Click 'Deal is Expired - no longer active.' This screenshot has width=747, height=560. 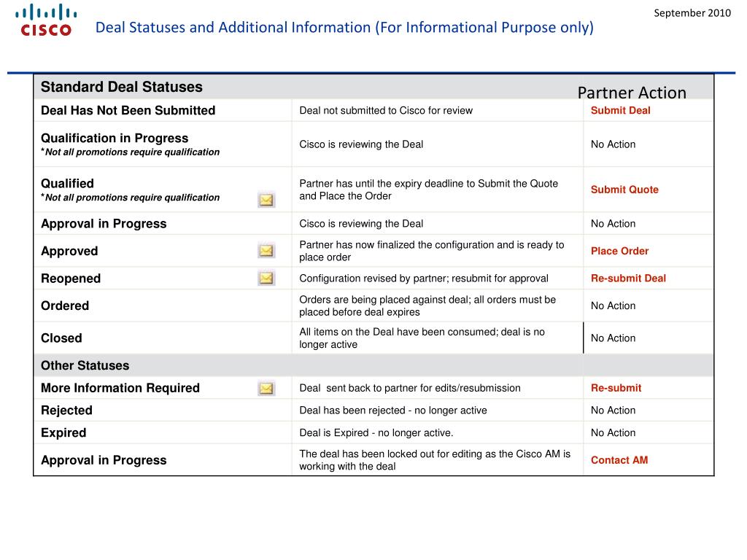coord(376,433)
